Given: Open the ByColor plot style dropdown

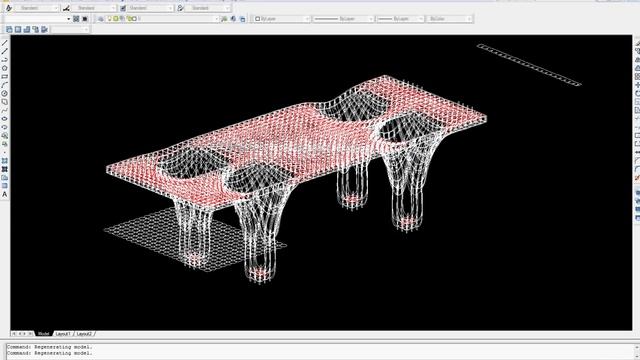Looking at the screenshot, I should click(x=449, y=19).
